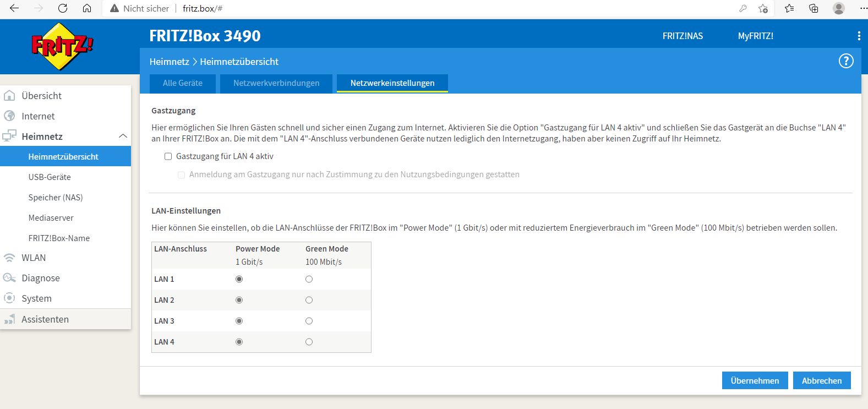Open Übersicht via its house icon
This screenshot has width=868, height=409.
[9, 96]
